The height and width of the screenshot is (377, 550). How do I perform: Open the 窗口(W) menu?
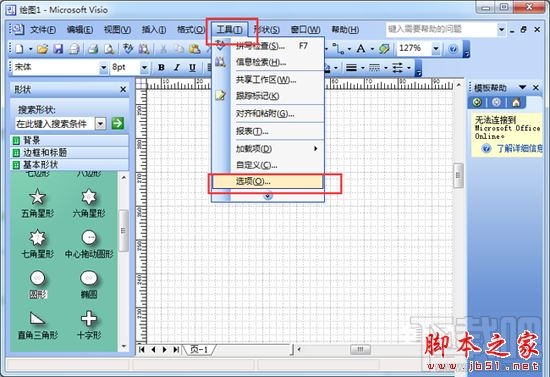[x=305, y=30]
